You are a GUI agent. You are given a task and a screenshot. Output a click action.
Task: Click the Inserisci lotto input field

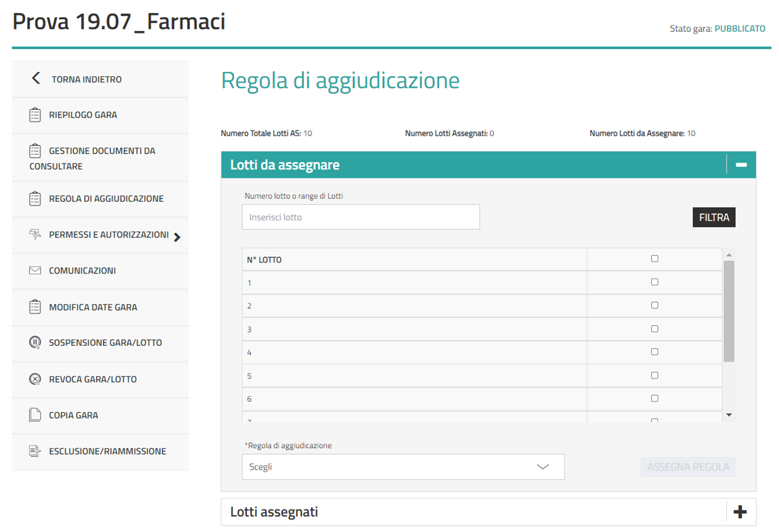point(360,217)
